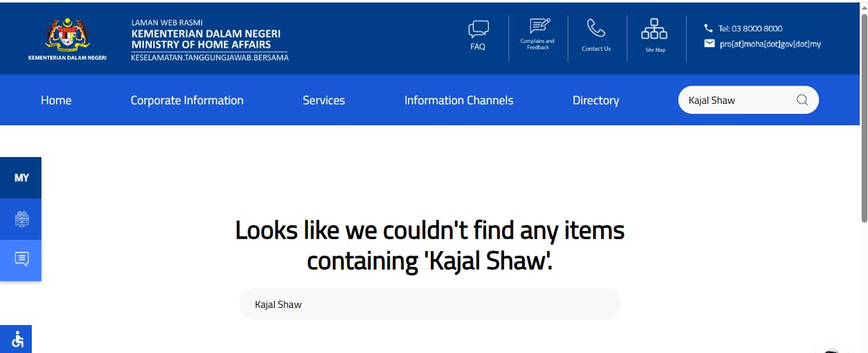
Task: Click the sidebar chat message icon
Action: (x=22, y=260)
